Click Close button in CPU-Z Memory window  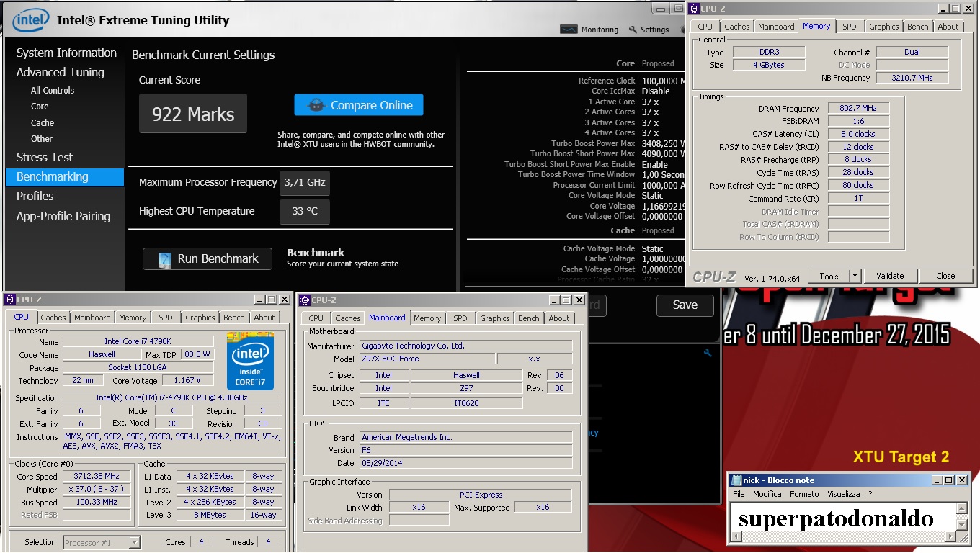pyautogui.click(x=945, y=276)
